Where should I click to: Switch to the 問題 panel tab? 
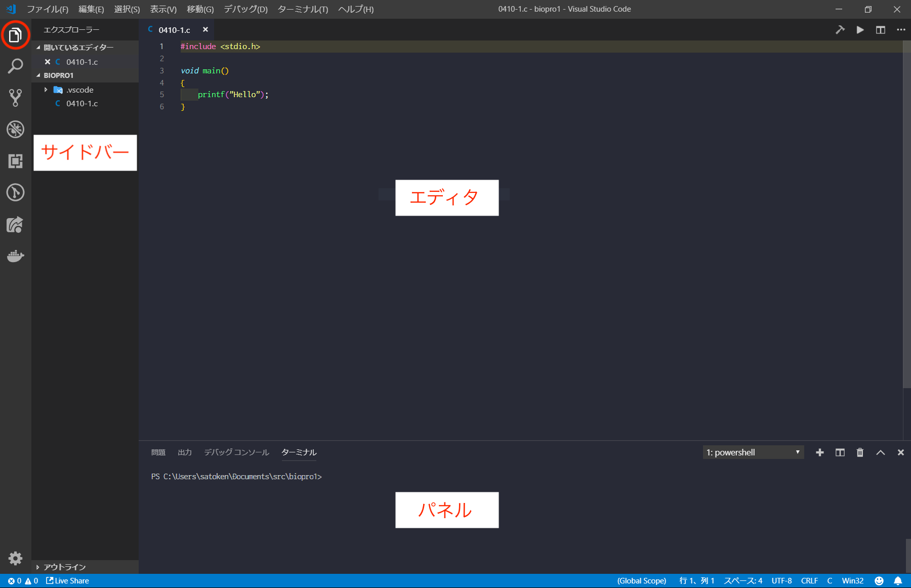[x=158, y=452]
